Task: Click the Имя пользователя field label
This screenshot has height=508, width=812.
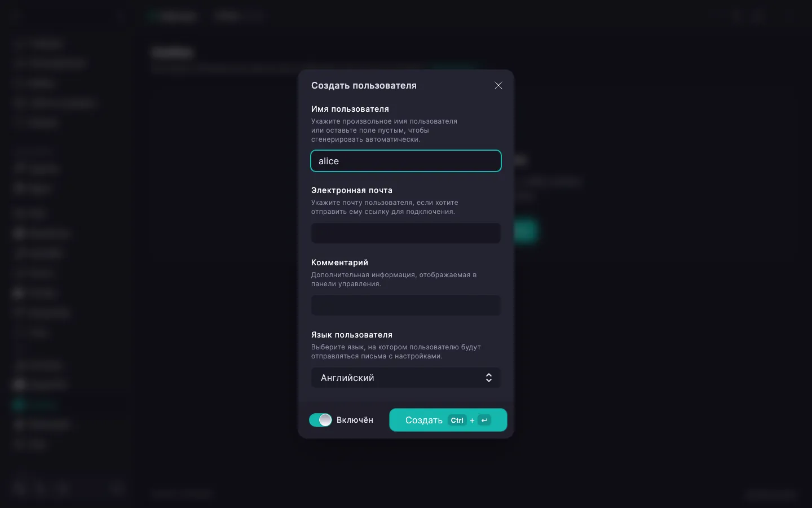Action: tap(350, 109)
